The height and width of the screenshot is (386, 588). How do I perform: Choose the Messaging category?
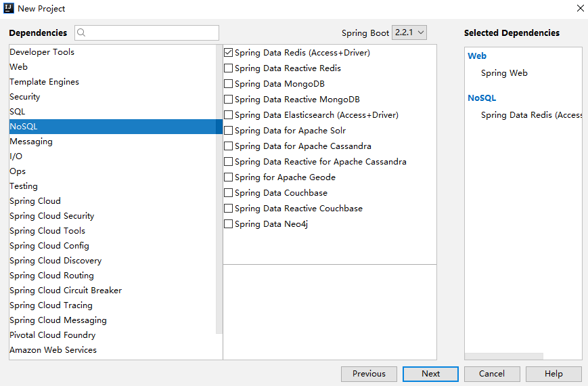click(31, 142)
